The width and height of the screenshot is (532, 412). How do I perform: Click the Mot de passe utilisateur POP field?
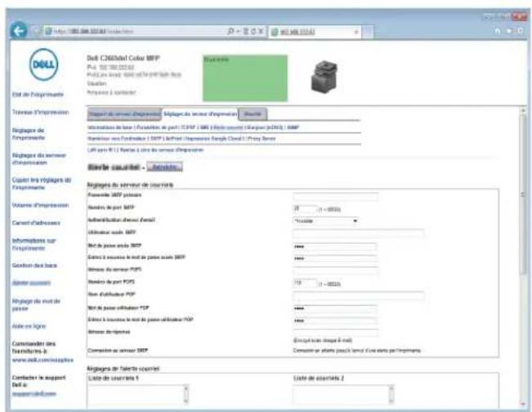tap(335, 308)
